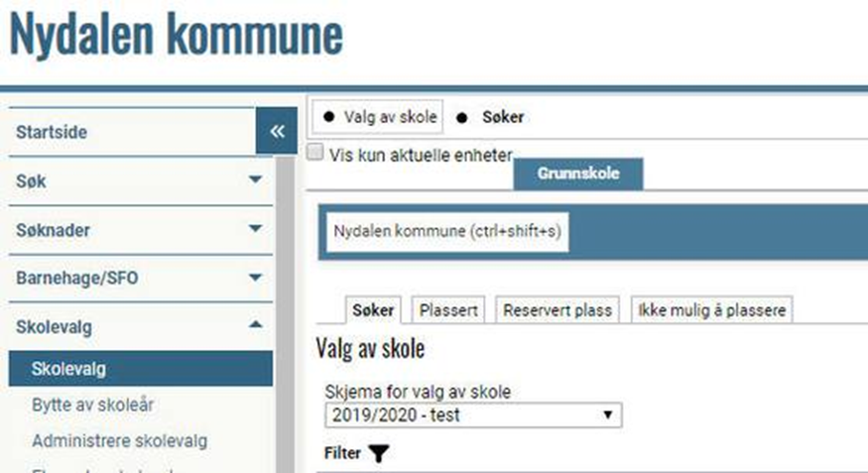Image resolution: width=868 pixels, height=473 pixels.
Task: Expand Barnehage/SFO sidebar section
Action: pyautogui.click(x=255, y=278)
